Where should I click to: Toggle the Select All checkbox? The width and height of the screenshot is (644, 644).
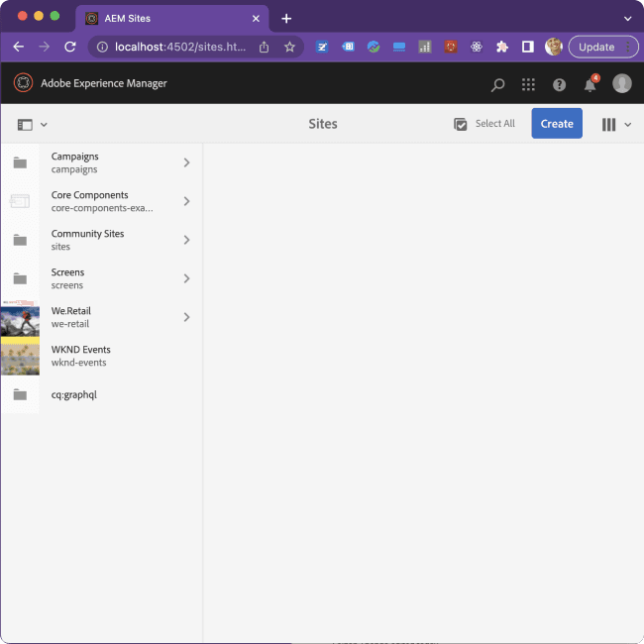point(460,124)
